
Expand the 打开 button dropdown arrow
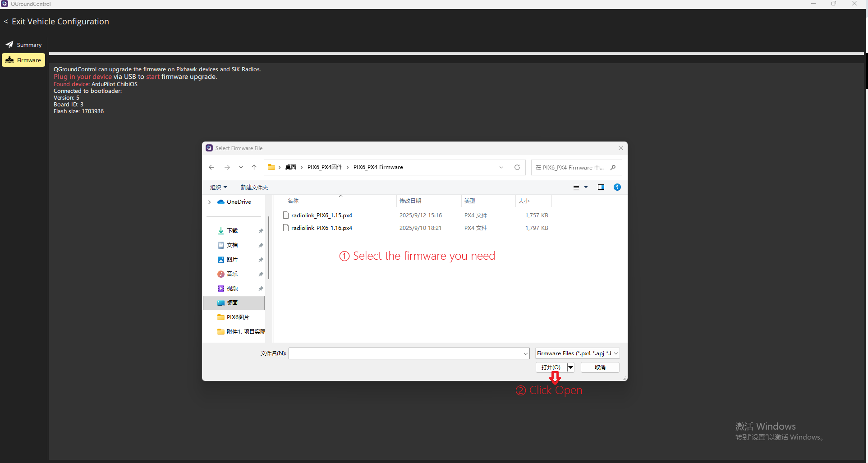(x=571, y=367)
